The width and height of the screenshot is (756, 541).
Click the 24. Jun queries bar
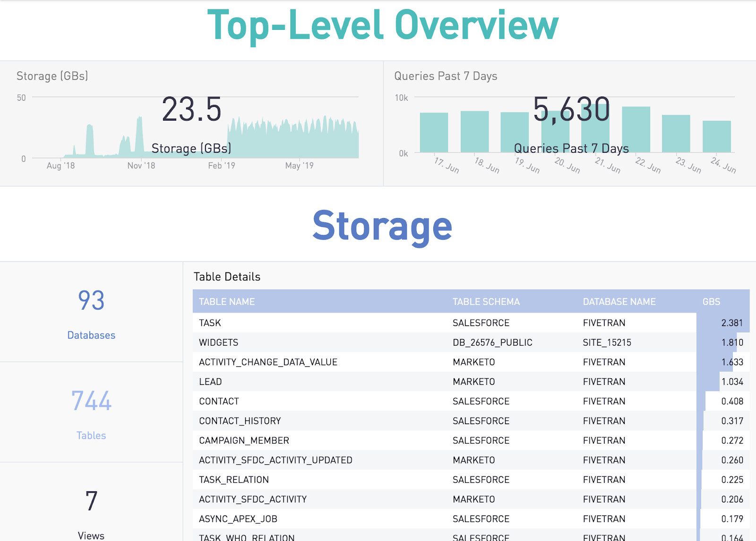(x=717, y=137)
